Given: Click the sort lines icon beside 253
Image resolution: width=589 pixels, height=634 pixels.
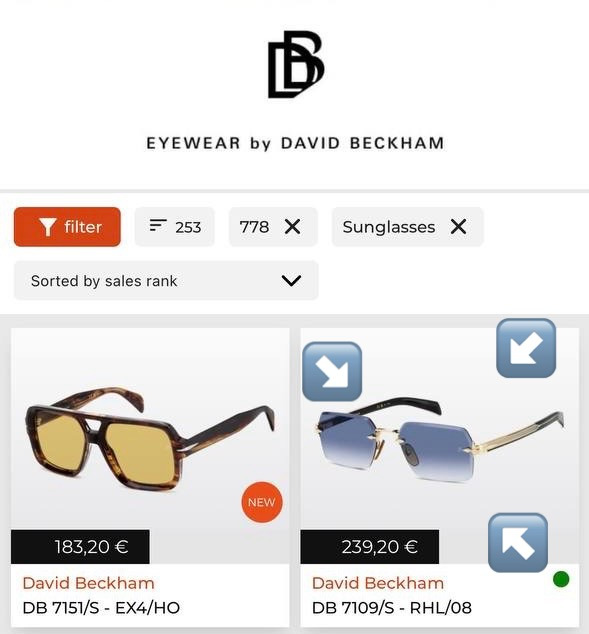Looking at the screenshot, I should (x=158, y=225).
